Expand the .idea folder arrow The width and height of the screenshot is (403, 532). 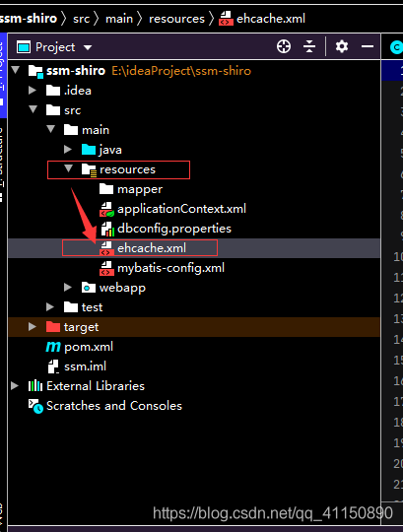(33, 91)
